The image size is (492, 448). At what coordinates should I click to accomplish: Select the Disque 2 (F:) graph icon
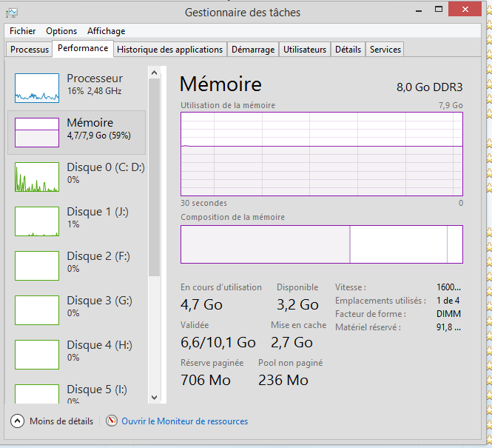tap(37, 266)
